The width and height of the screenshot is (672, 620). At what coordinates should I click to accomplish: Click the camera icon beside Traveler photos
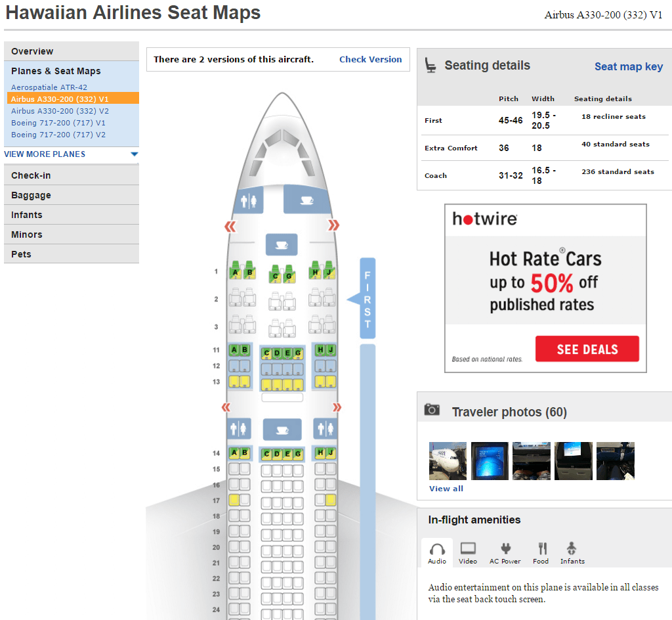coord(432,409)
